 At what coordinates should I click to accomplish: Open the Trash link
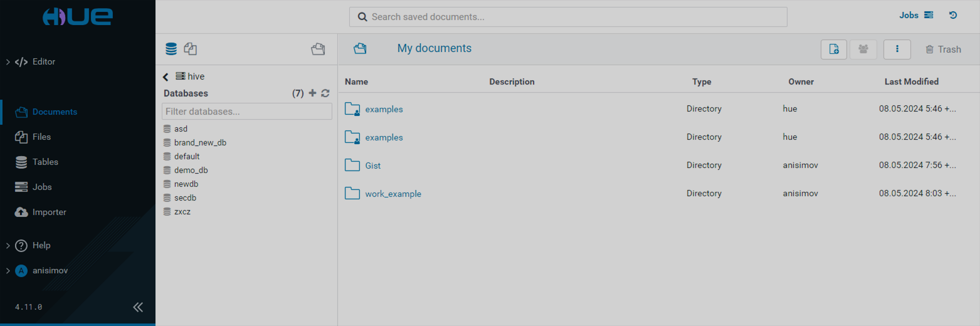point(943,50)
